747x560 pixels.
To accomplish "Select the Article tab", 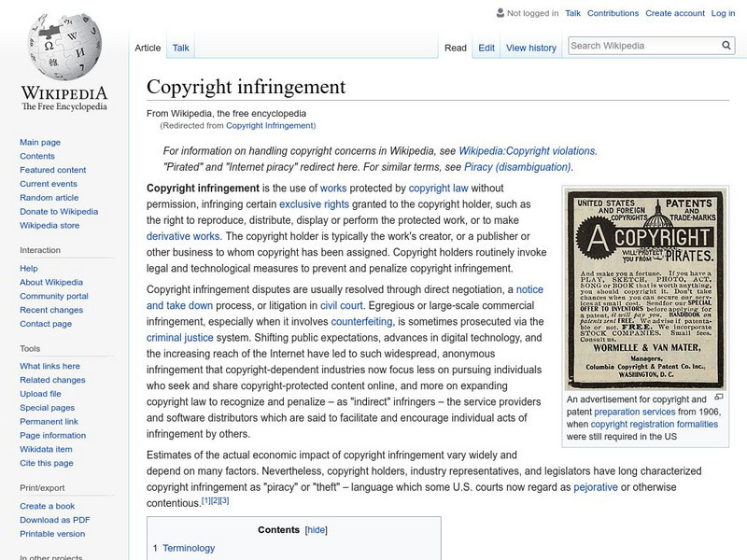I will pyautogui.click(x=148, y=47).
